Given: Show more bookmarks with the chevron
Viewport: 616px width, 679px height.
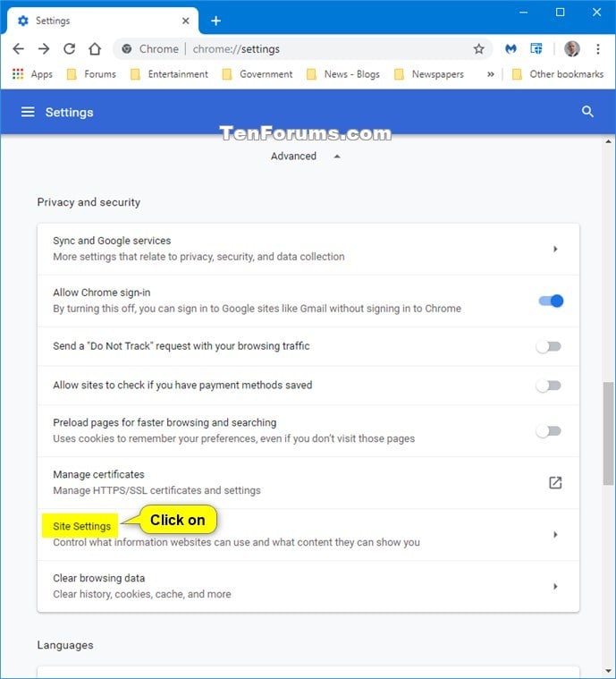Looking at the screenshot, I should tap(491, 74).
